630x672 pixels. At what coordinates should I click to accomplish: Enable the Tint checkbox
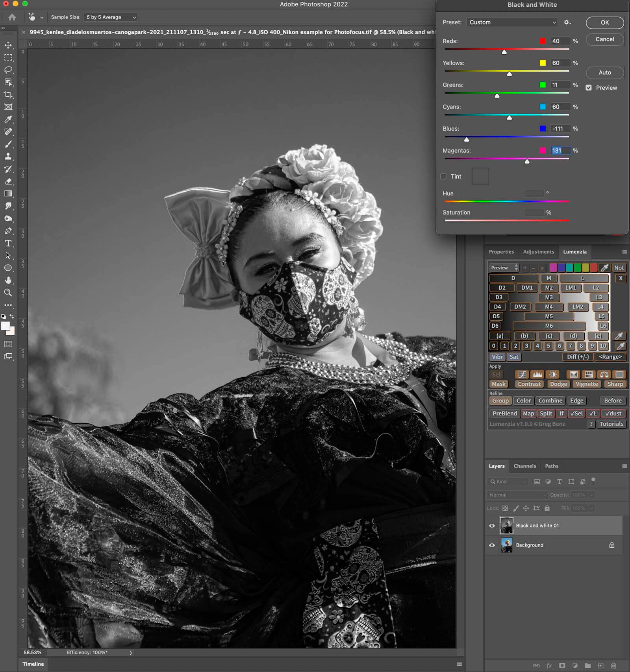(443, 177)
